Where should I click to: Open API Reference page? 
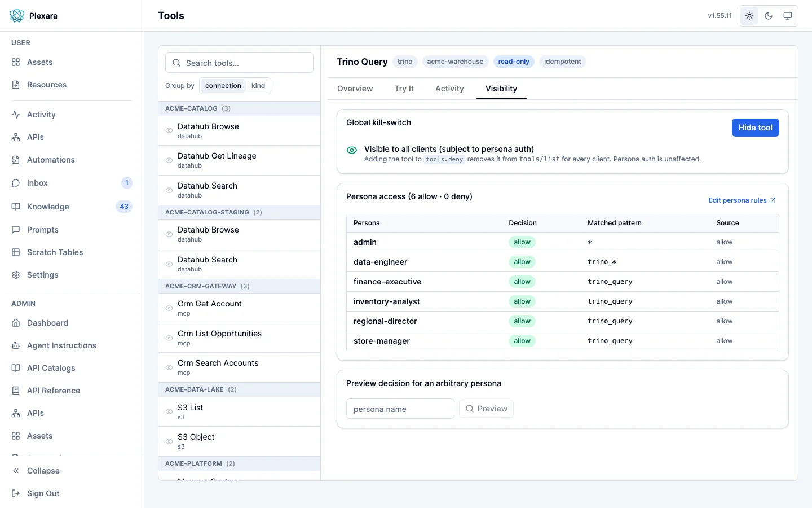coord(72,391)
